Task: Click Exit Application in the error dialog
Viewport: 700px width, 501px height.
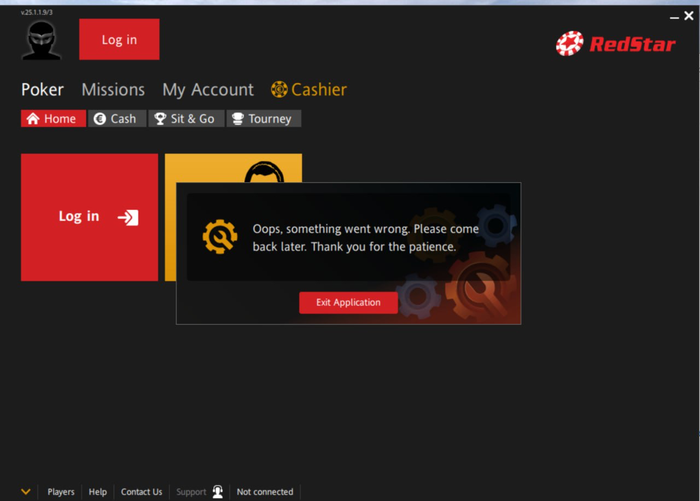Action: pyautogui.click(x=348, y=303)
